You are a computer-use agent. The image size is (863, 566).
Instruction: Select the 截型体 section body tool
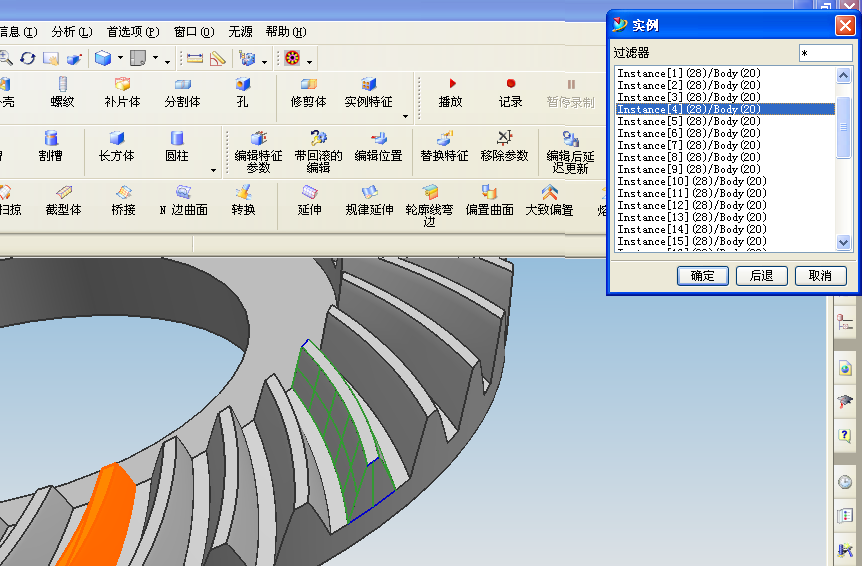point(63,200)
